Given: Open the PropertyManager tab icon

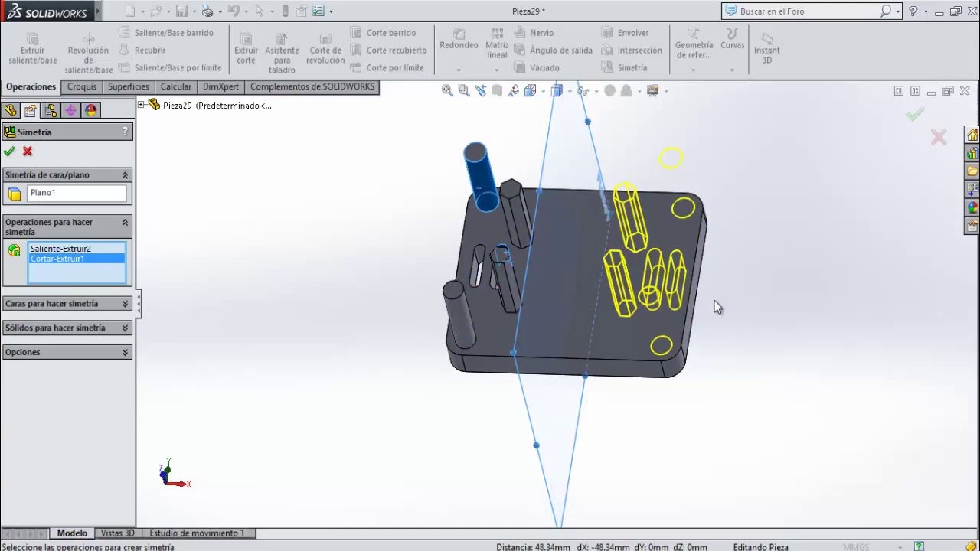Looking at the screenshot, I should coord(30,110).
